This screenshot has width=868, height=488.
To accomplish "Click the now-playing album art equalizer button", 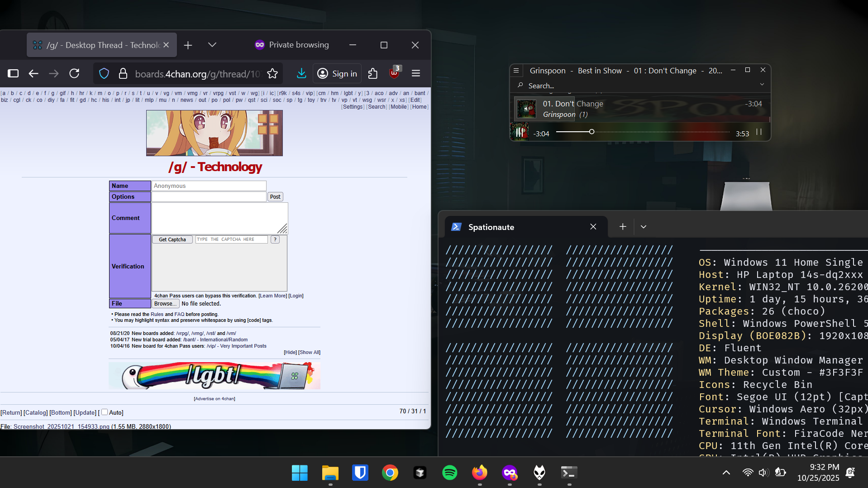I will 520,132.
